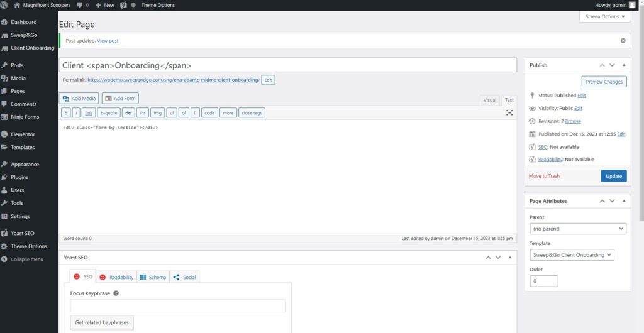The width and height of the screenshot is (644, 333).
Task: Toggle distraction-free writing mode icon
Action: click(509, 113)
